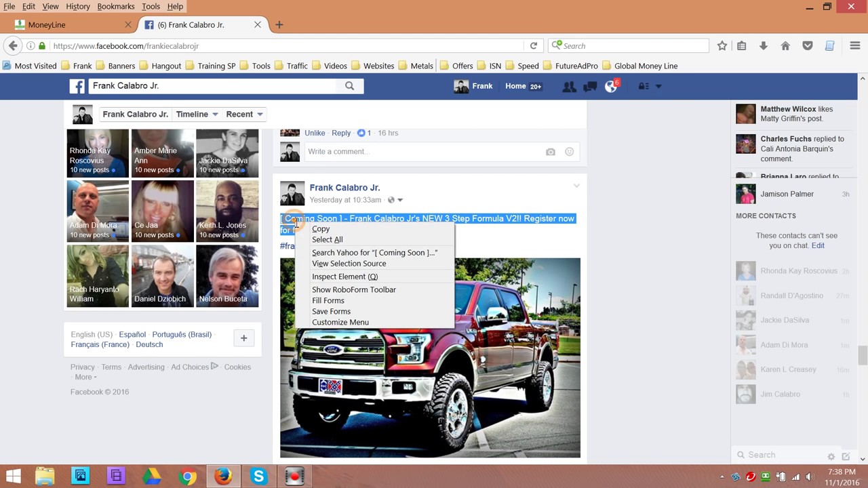Switch language to Español
This screenshot has height=488, width=868.
132,334
